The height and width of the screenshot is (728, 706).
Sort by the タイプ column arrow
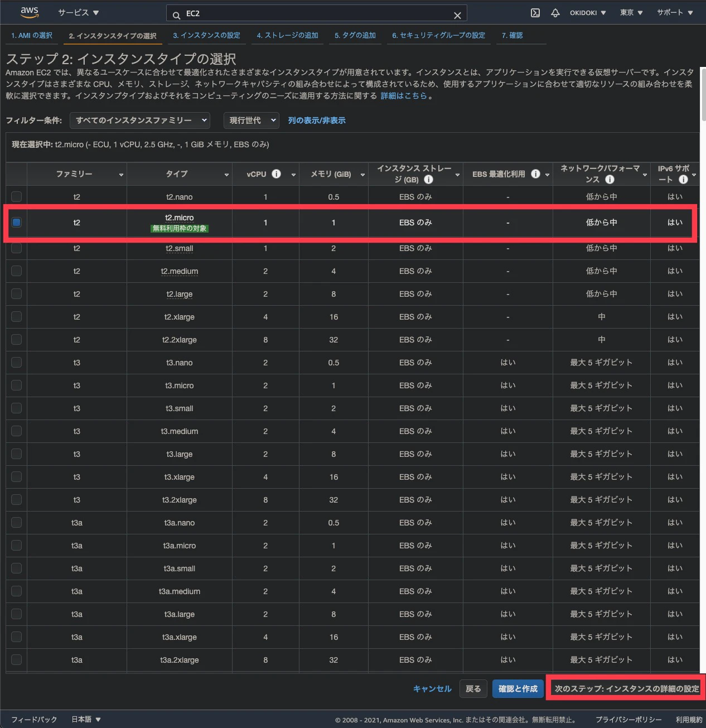click(226, 175)
